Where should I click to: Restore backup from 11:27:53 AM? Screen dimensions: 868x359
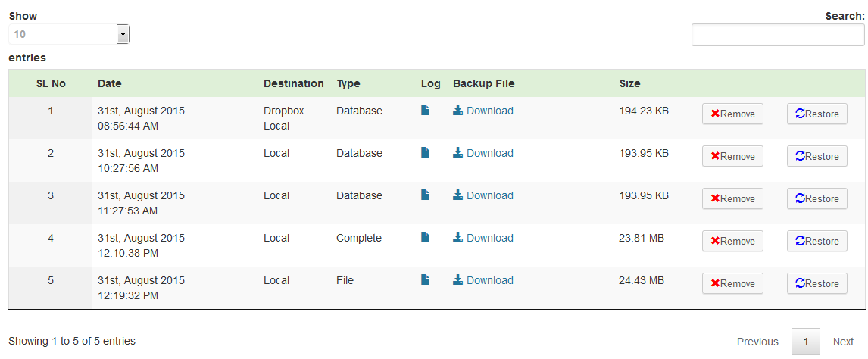coord(816,199)
